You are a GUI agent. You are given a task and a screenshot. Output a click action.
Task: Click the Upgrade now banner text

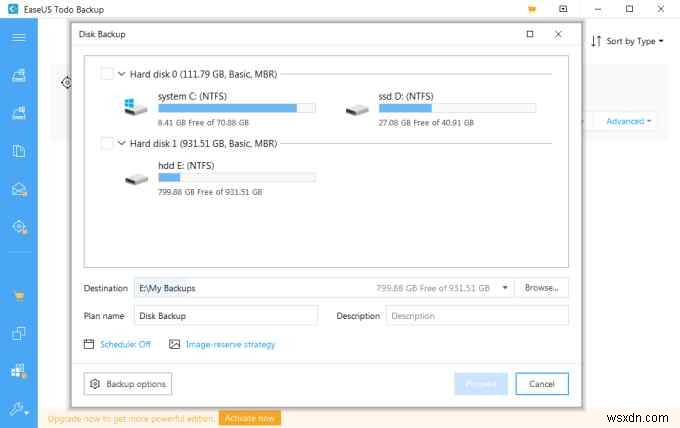point(131,418)
